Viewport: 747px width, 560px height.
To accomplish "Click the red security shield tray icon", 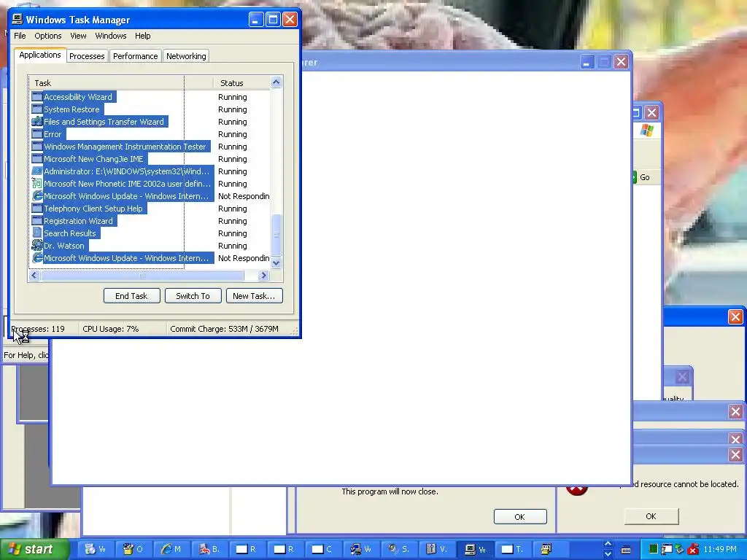I will coord(693,549).
